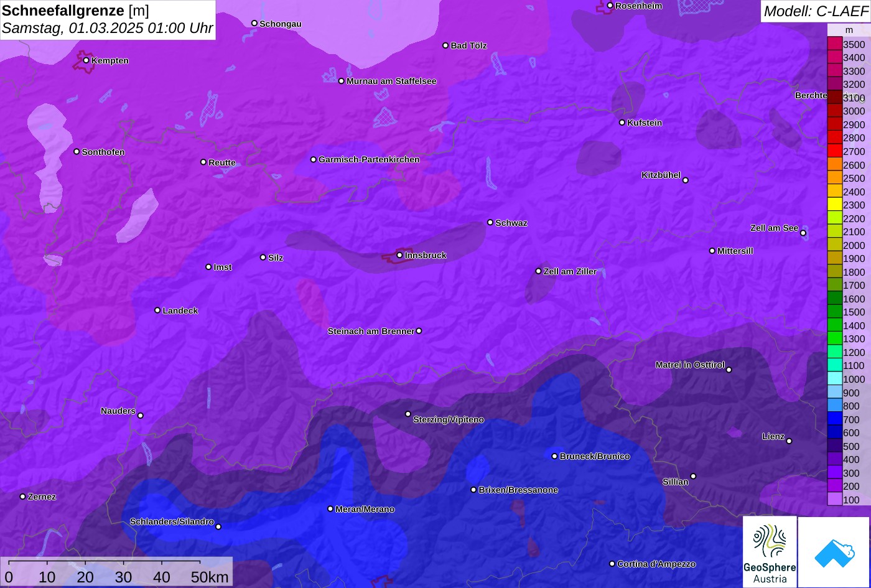Click the Innsbruck city marker

point(399,255)
